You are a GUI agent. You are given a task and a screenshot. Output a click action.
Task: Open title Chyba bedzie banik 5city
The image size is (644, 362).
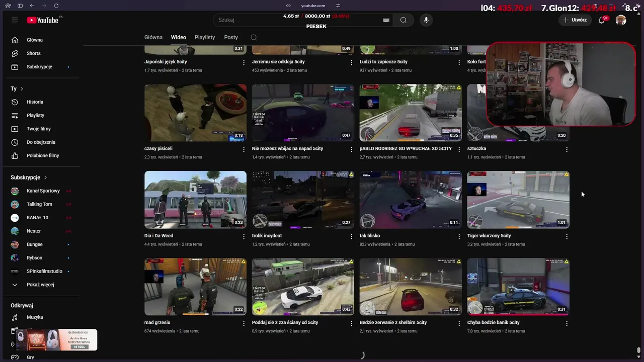493,323
